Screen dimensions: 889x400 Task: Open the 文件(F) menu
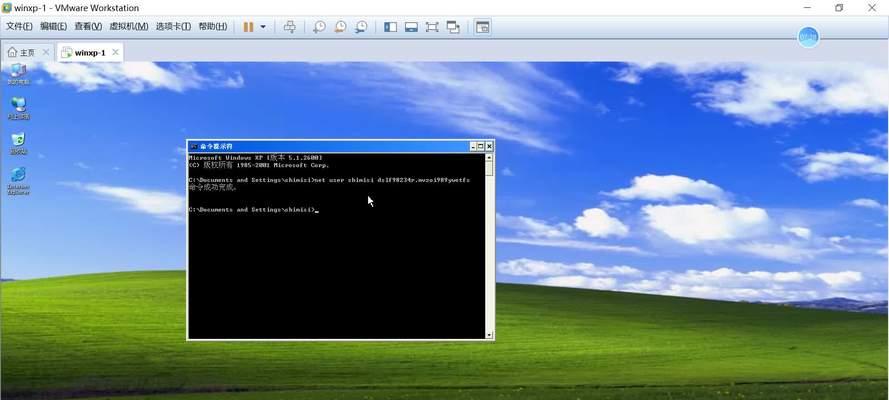19,27
